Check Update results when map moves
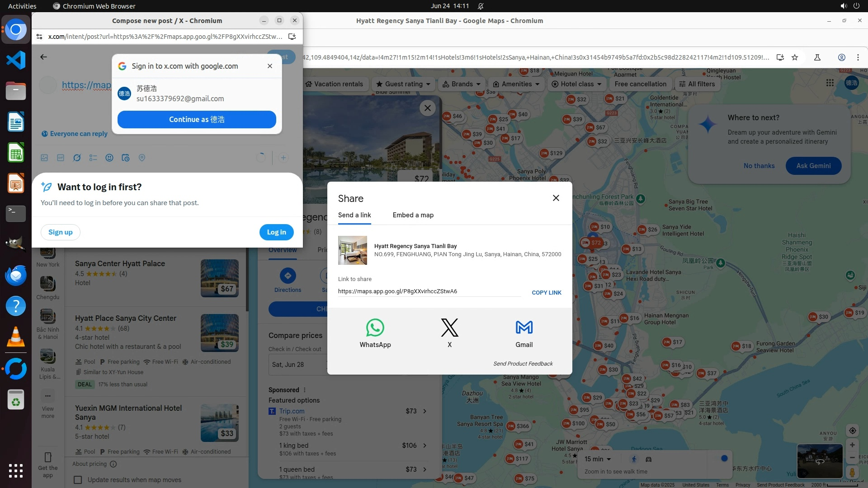 click(78, 480)
